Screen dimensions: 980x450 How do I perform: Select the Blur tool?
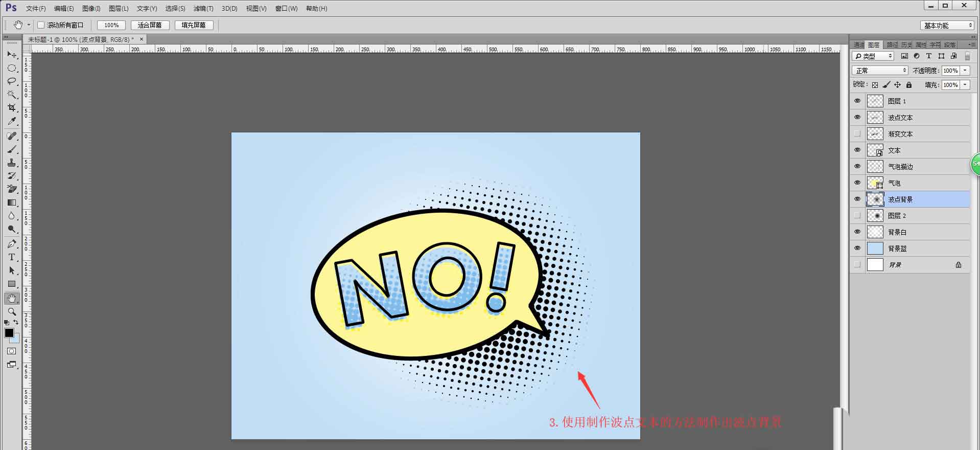12,216
